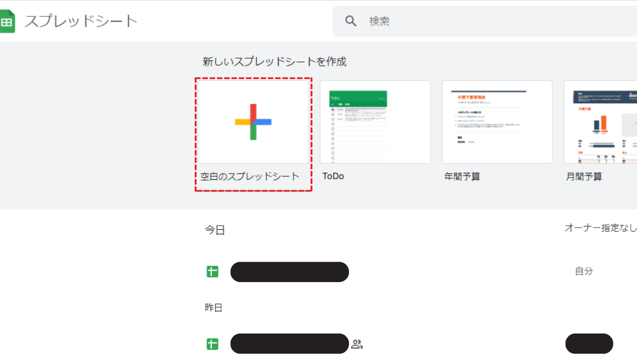Click the 年間予算 template label
The image size is (637, 364).
coord(462,177)
